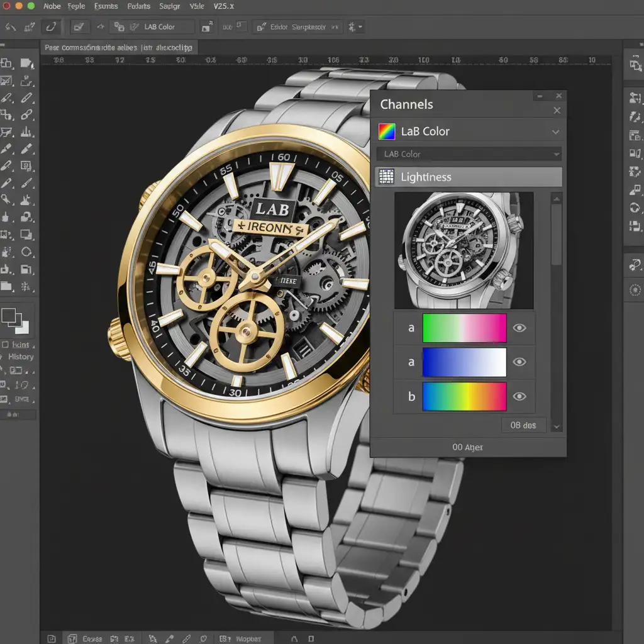The image size is (644, 644).
Task: Select the ellipse tool in left toolbar
Action: point(26,253)
